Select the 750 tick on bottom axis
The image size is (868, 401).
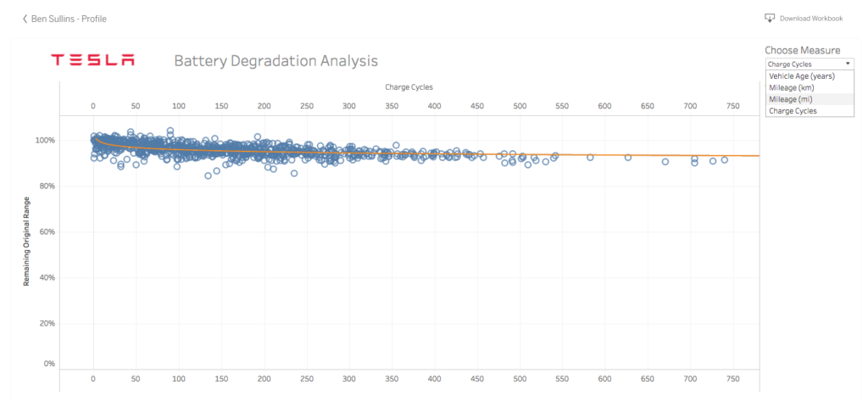(x=732, y=379)
